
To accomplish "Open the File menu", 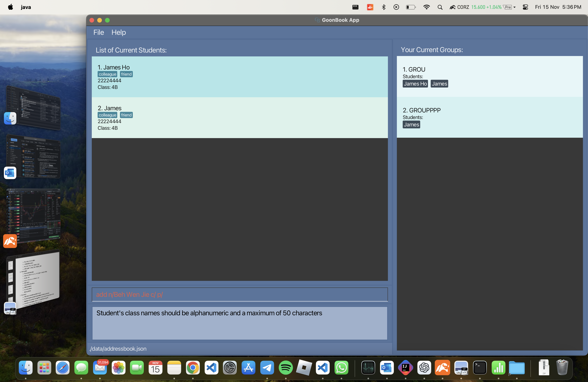I will [x=98, y=32].
